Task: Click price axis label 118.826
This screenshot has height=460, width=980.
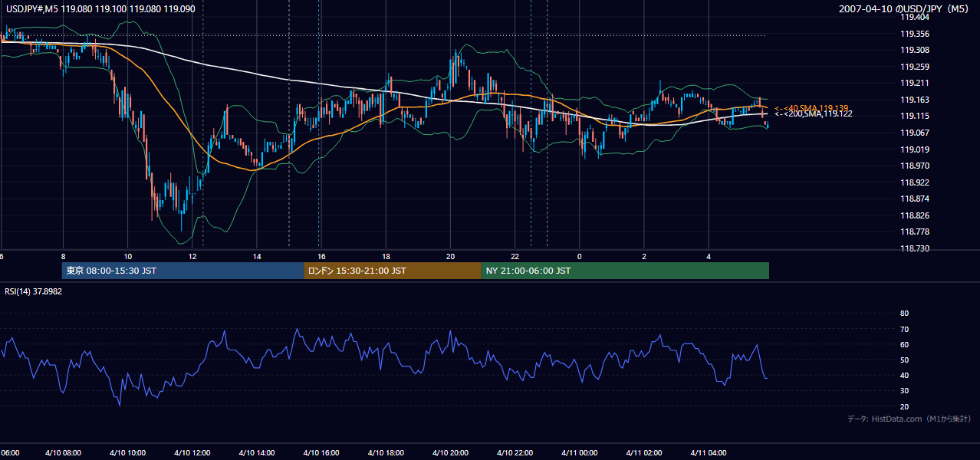Action: tap(914, 215)
